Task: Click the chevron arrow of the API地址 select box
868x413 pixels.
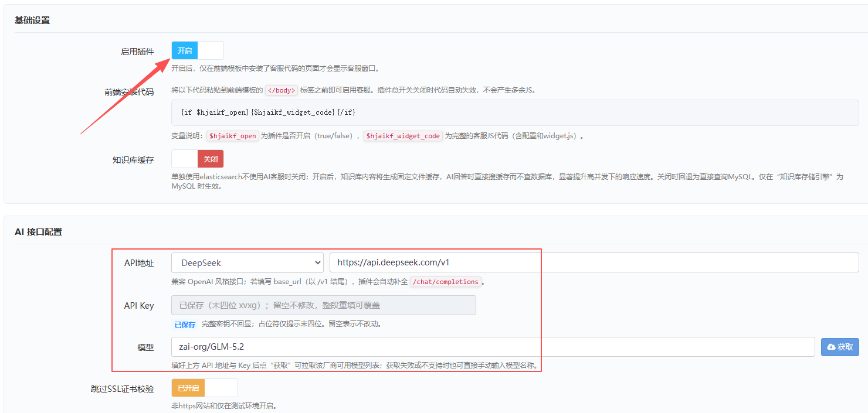Action: click(318, 263)
